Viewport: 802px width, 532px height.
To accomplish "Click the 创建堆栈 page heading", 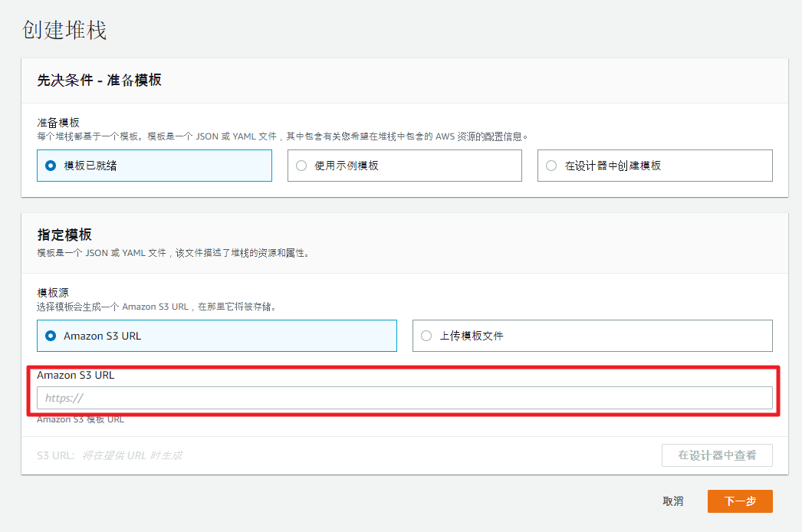I will coord(64,30).
